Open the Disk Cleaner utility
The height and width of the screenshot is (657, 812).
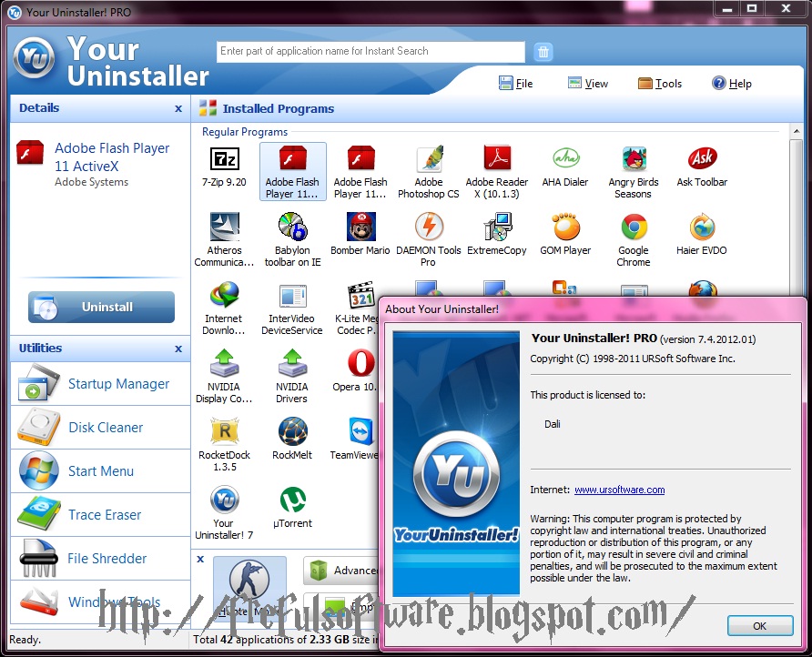point(100,427)
